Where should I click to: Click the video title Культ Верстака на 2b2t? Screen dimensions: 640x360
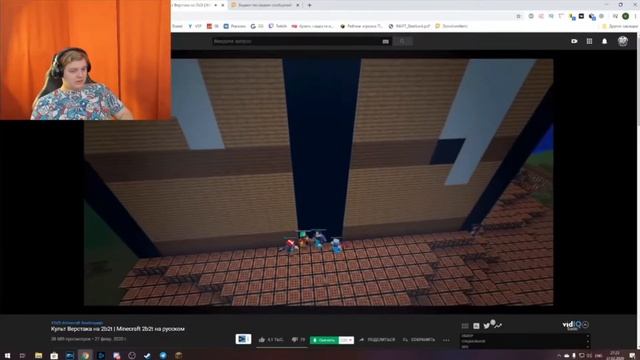click(118, 329)
